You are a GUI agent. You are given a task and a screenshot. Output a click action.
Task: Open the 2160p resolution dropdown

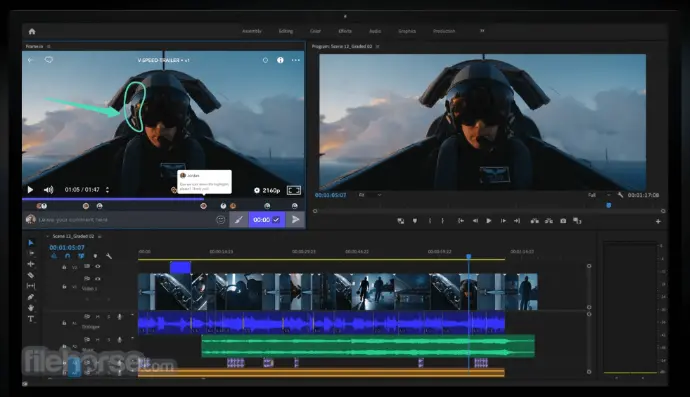click(267, 190)
